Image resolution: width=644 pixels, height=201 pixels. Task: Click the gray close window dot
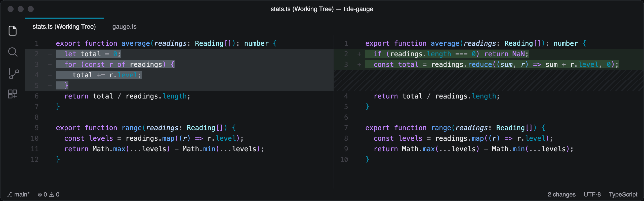(11, 9)
